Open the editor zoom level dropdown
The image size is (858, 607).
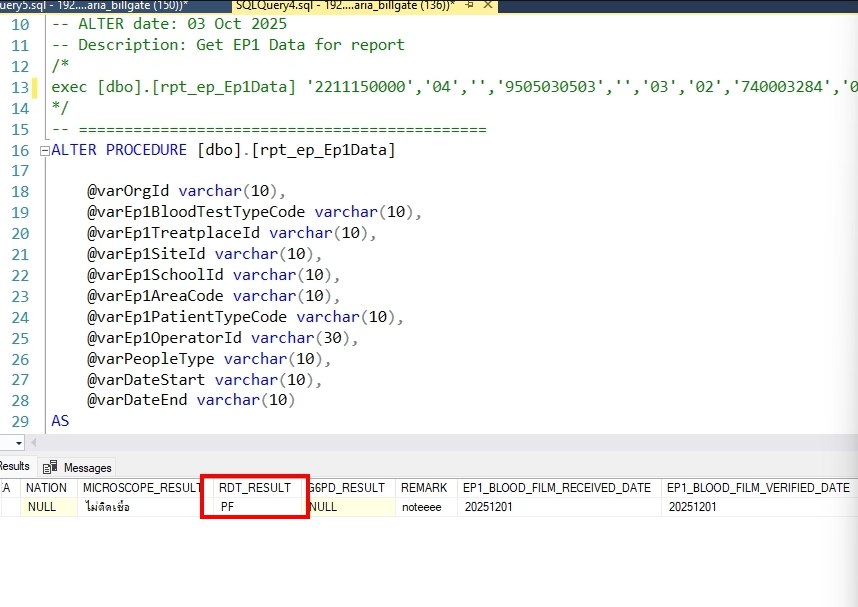pos(19,443)
